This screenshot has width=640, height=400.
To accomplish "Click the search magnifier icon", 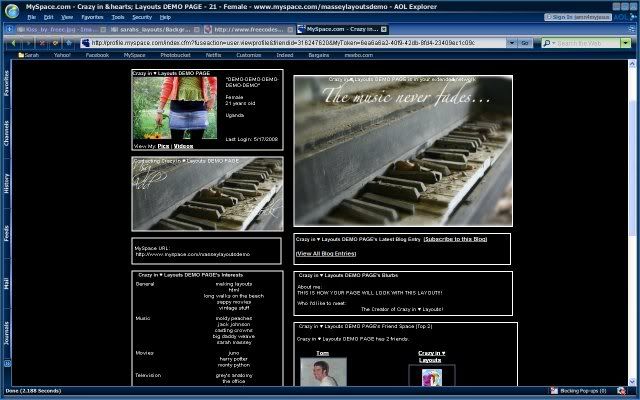I will 547,43.
